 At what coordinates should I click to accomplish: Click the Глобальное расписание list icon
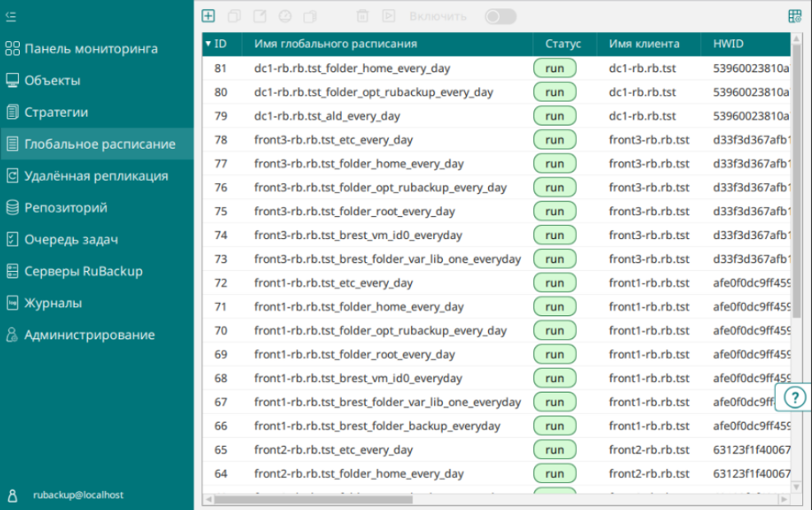[x=12, y=144]
